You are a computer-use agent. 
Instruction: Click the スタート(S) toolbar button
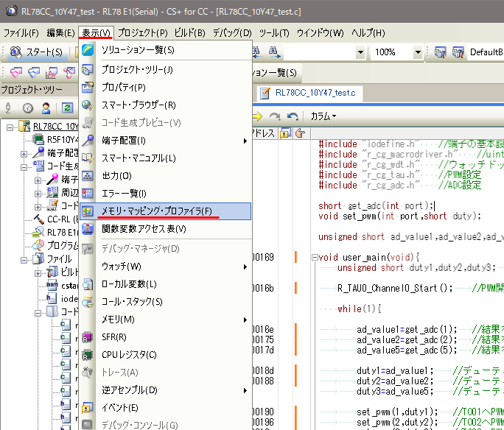pyautogui.click(x=36, y=52)
